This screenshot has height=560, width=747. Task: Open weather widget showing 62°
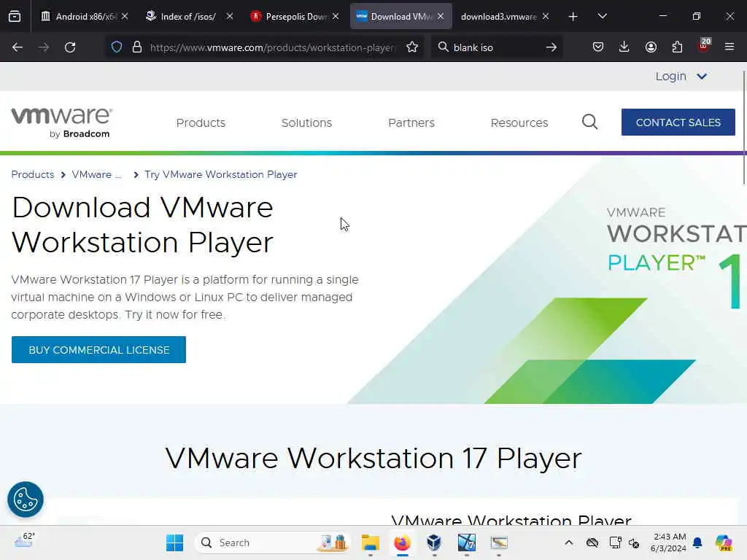(x=24, y=540)
